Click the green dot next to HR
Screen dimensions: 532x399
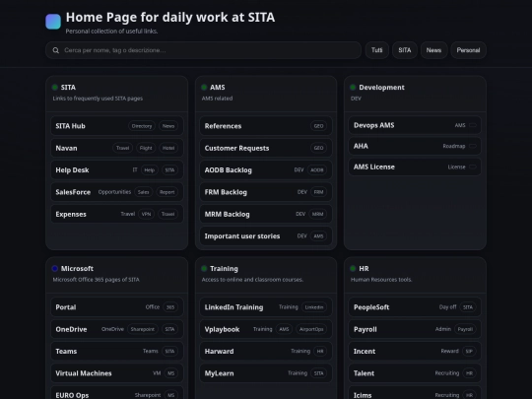(x=353, y=268)
